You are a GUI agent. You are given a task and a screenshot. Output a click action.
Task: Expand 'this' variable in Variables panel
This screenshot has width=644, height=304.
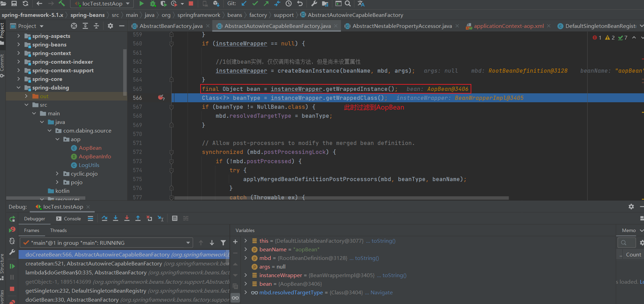coord(246,241)
